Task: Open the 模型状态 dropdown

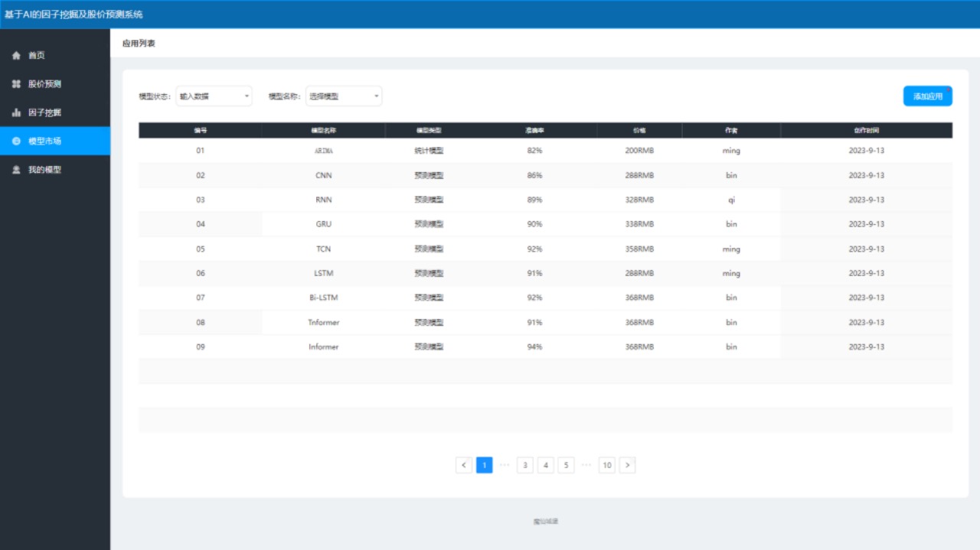Action: 214,96
